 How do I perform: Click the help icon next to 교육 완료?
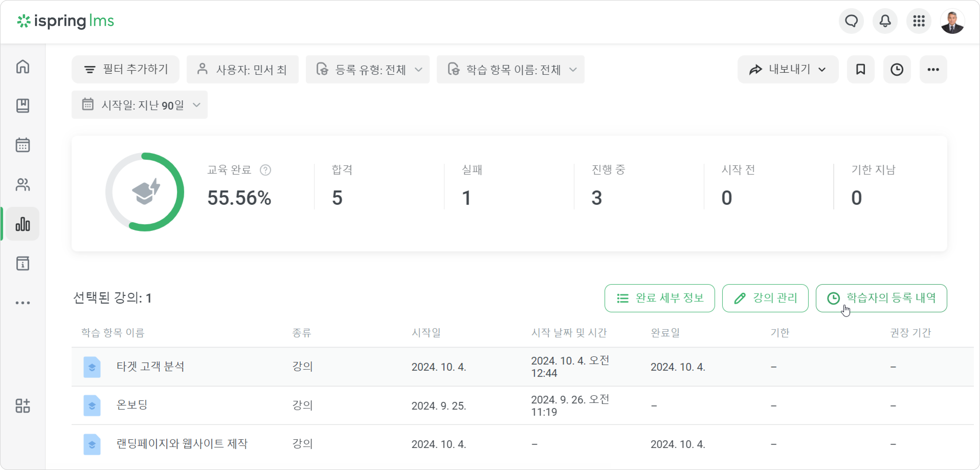[266, 170]
